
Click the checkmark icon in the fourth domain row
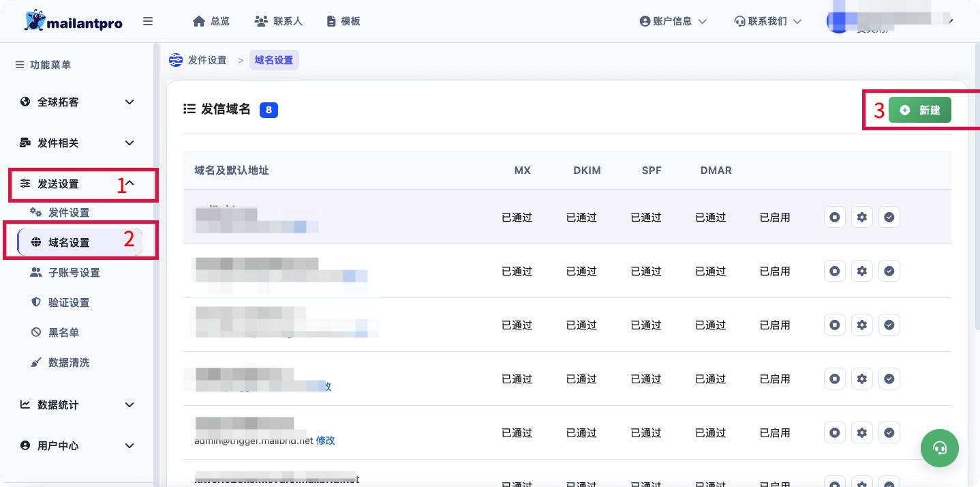click(x=889, y=379)
